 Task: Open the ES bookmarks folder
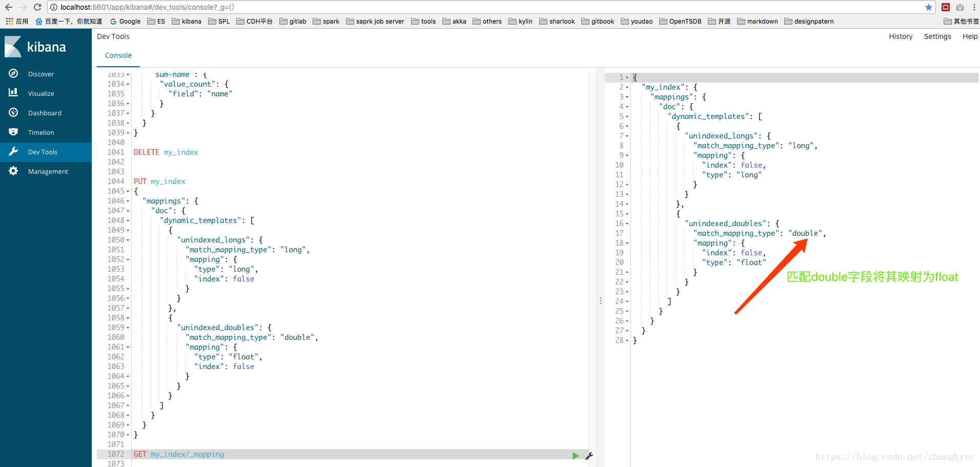[x=156, y=22]
